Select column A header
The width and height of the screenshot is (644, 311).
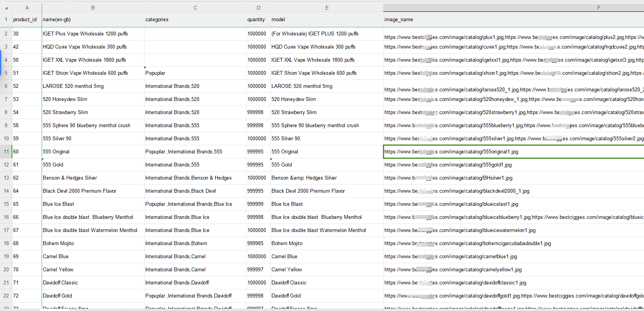point(27,8)
